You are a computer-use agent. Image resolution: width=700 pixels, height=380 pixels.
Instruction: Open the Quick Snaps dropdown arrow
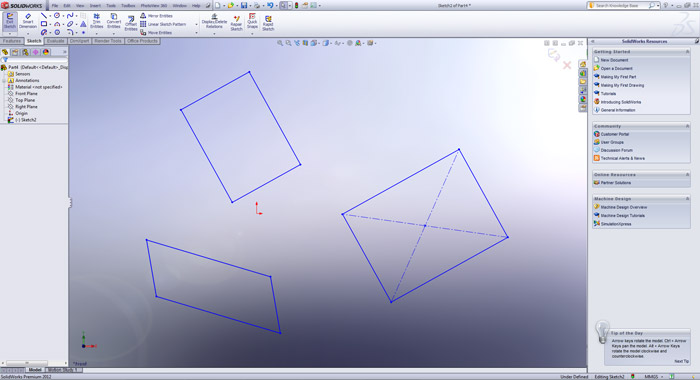[252, 33]
